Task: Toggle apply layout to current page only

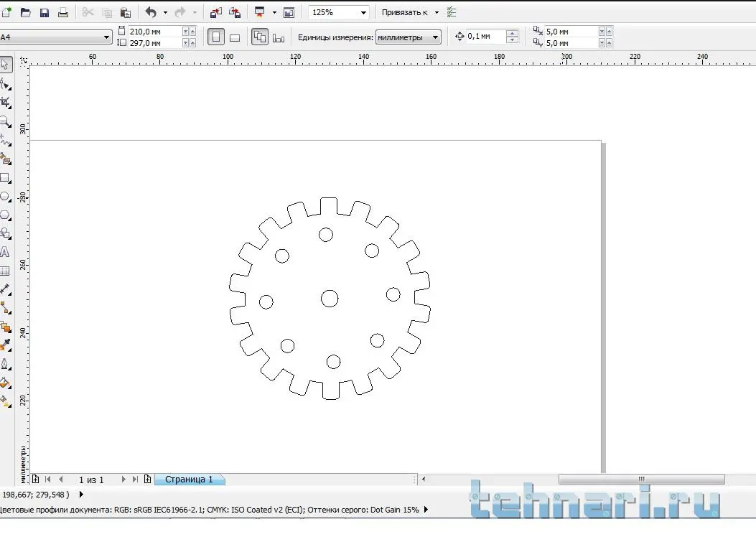Action: click(x=279, y=37)
